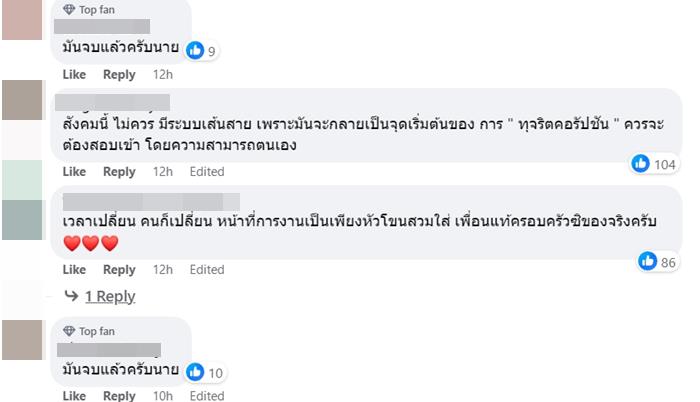Click Edited on the comment with 86 reactions
The height and width of the screenshot is (402, 700).
(207, 269)
